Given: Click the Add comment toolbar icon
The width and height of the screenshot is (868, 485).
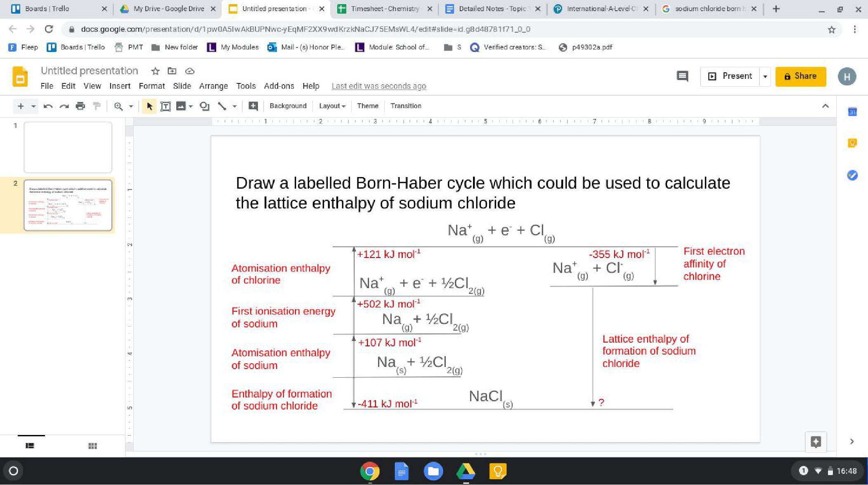Looking at the screenshot, I should [253, 106].
